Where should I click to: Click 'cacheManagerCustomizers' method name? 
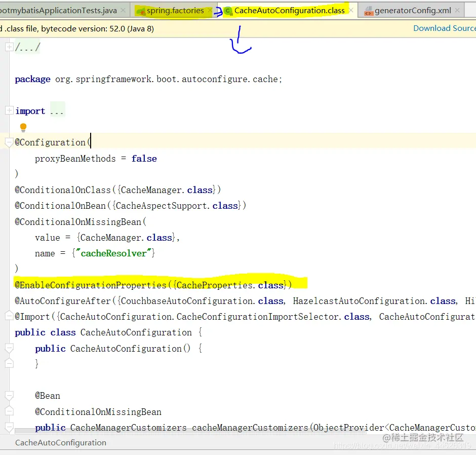pyautogui.click(x=250, y=428)
